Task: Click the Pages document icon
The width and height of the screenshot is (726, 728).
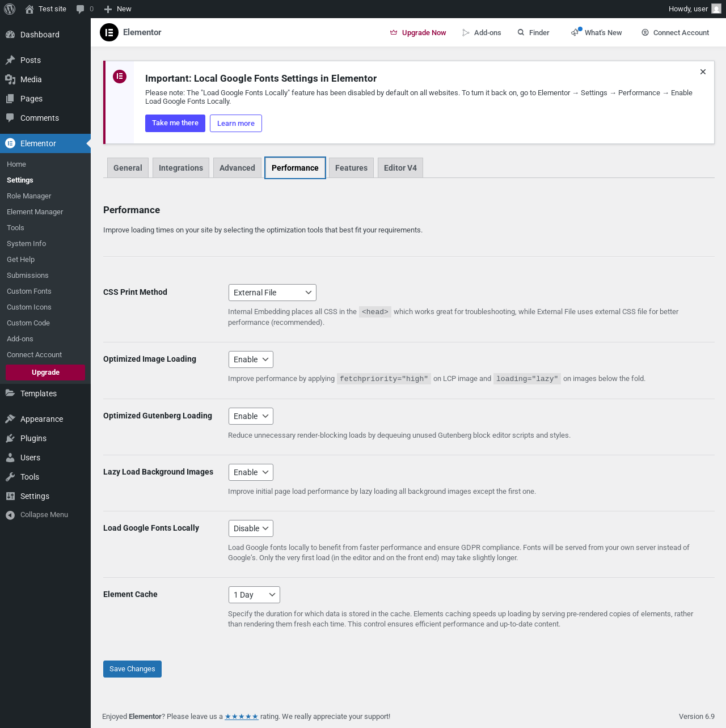Action: (x=10, y=99)
